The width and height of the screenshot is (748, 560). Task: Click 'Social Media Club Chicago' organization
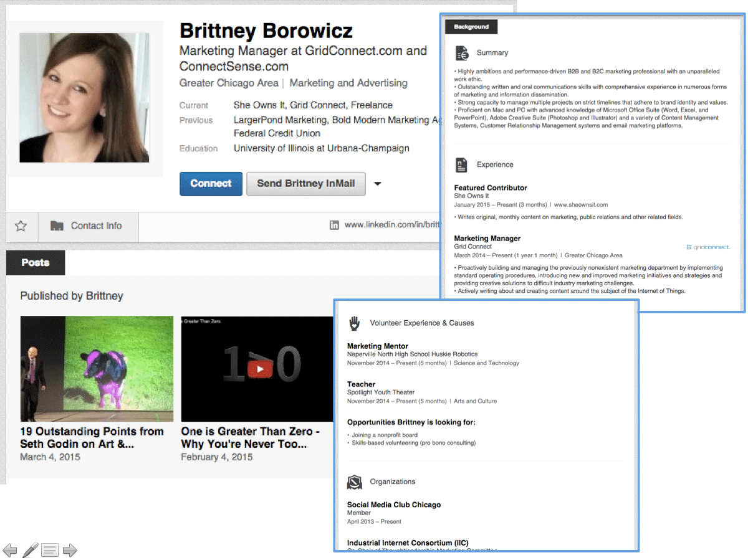394,505
